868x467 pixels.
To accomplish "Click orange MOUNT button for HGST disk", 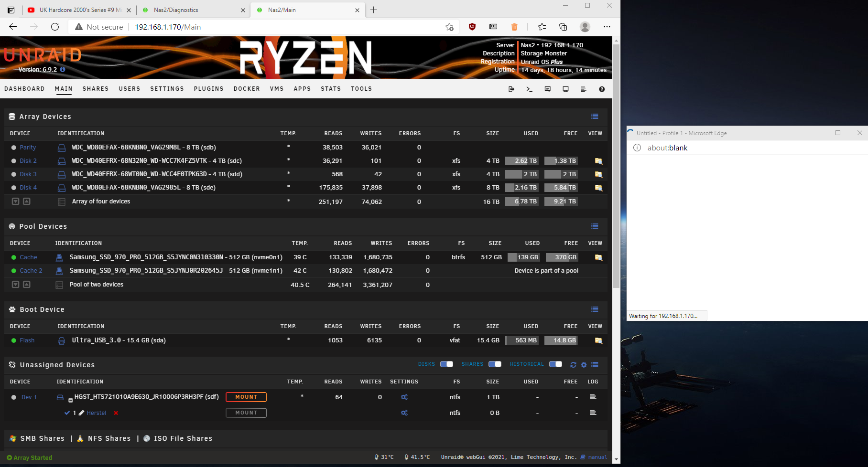I will click(246, 397).
